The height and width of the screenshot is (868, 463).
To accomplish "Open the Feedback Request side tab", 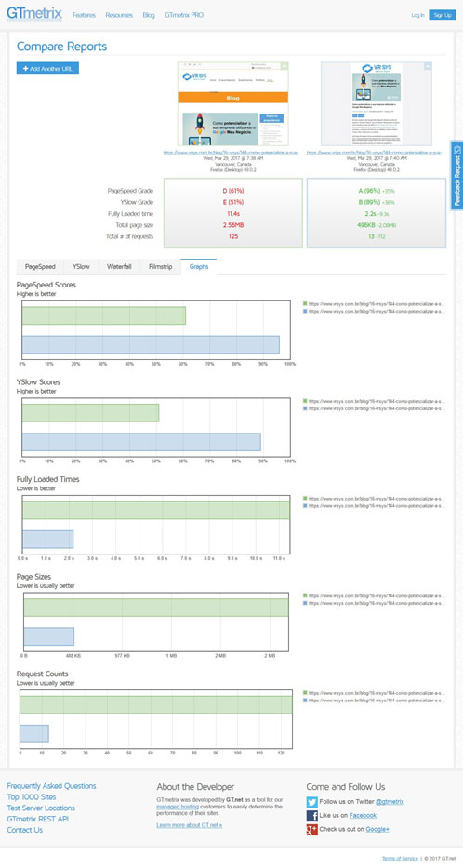I will (456, 176).
